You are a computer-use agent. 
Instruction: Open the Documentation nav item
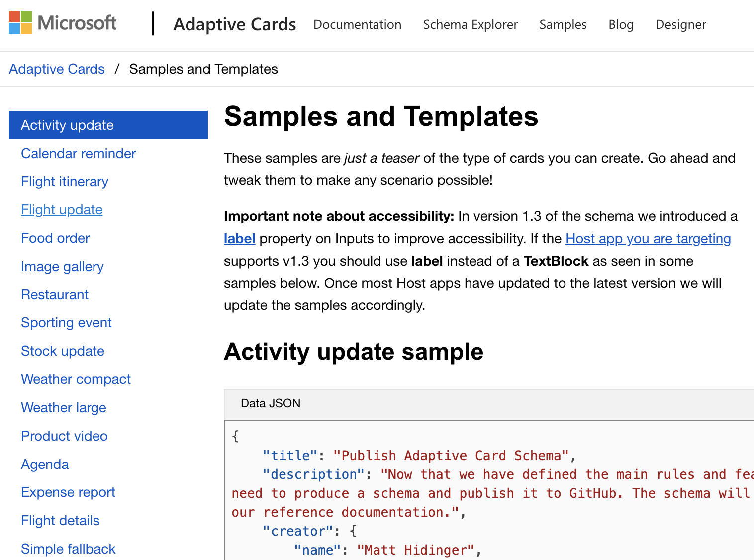[357, 24]
